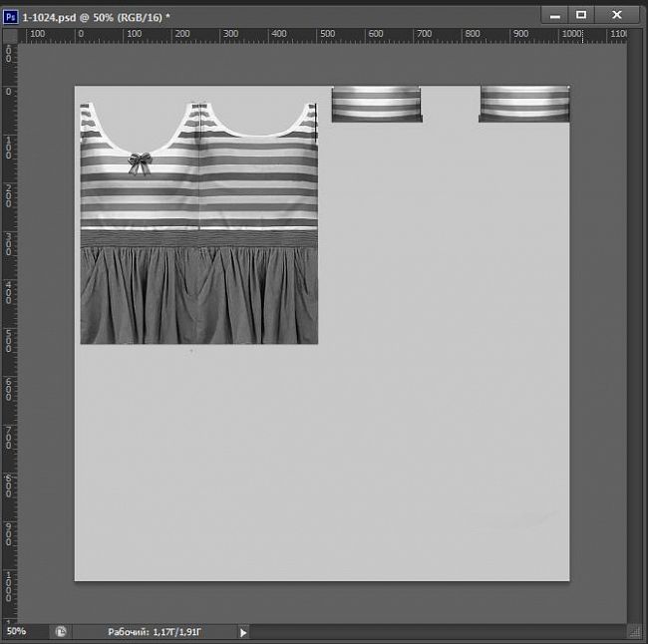This screenshot has height=644, width=648.
Task: Click the bow decoration on the dress
Action: [140, 162]
